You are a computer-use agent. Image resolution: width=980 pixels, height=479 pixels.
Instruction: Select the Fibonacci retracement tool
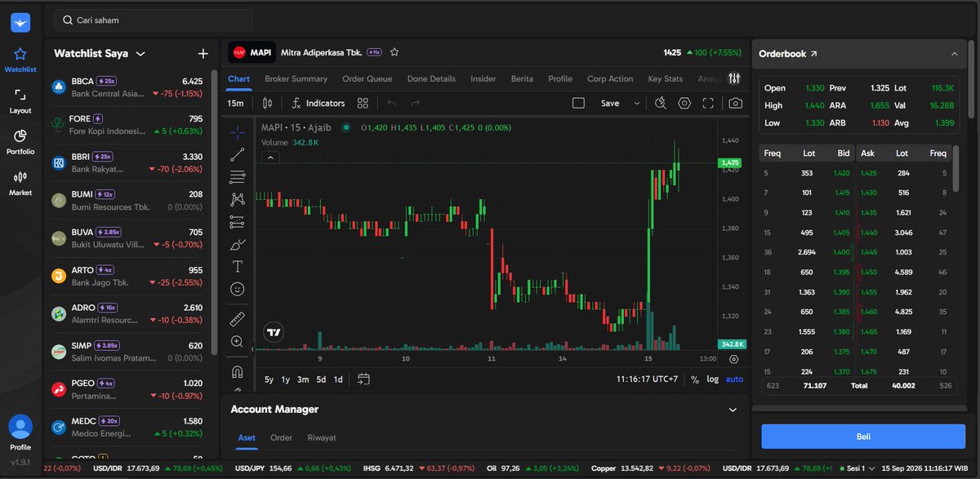click(238, 177)
